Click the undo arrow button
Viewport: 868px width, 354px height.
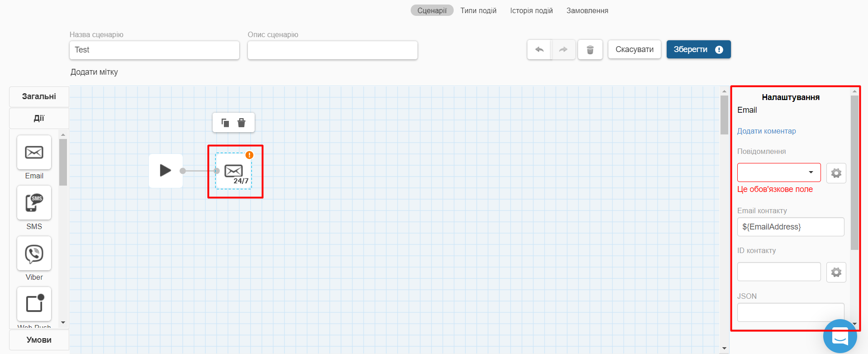(539, 50)
